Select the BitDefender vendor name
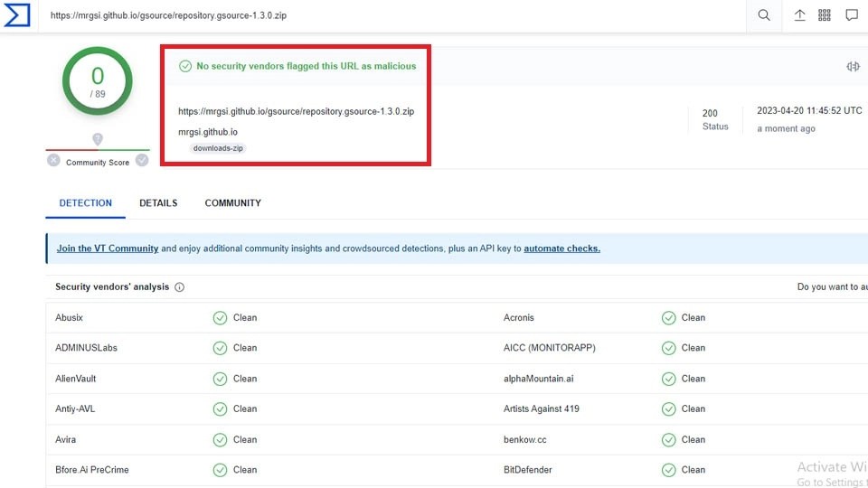 527,470
